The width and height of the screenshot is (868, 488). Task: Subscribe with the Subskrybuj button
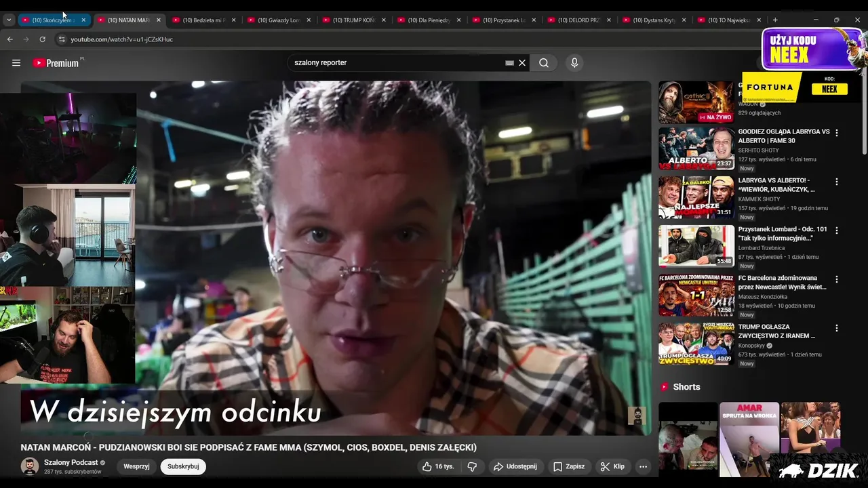click(x=183, y=466)
